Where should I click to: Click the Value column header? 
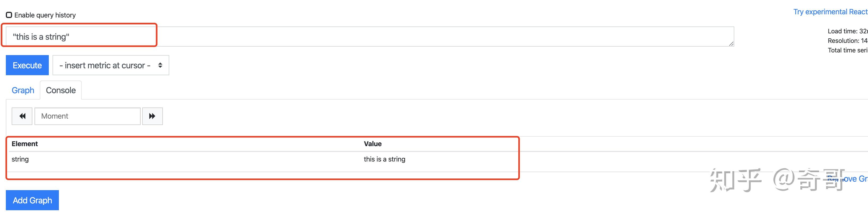click(373, 144)
